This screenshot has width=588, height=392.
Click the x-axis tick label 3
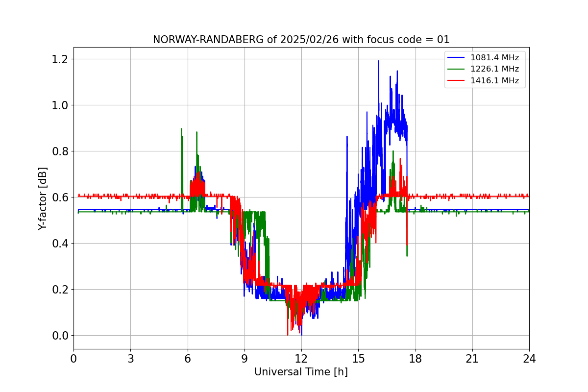(x=130, y=359)
